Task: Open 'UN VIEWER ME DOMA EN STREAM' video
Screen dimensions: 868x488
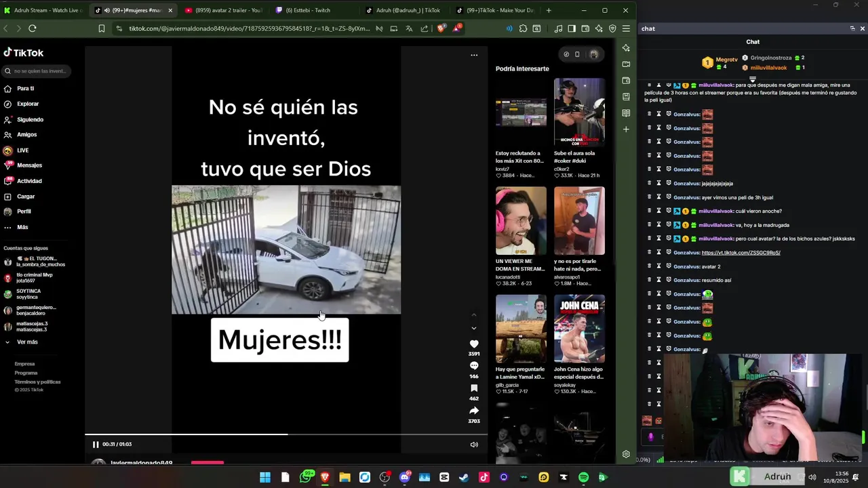Action: pyautogui.click(x=521, y=221)
